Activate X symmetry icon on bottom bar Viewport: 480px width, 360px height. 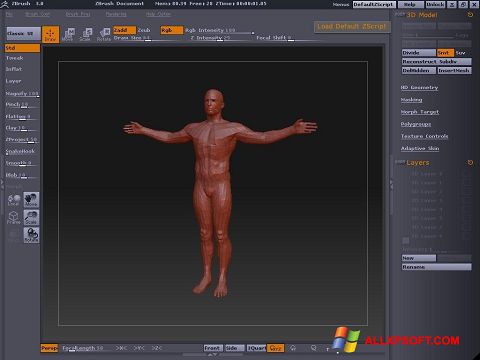[x=122, y=348]
